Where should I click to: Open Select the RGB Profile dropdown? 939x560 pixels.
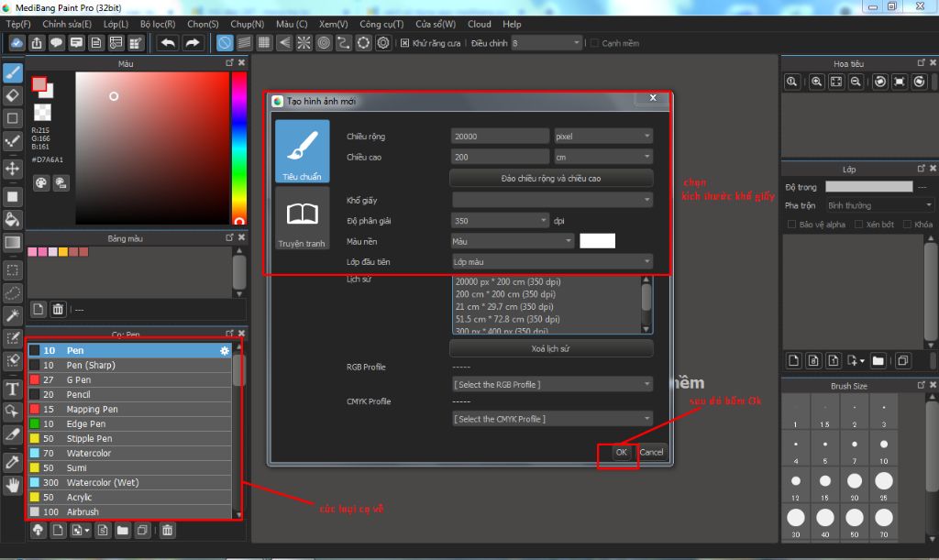[552, 385]
